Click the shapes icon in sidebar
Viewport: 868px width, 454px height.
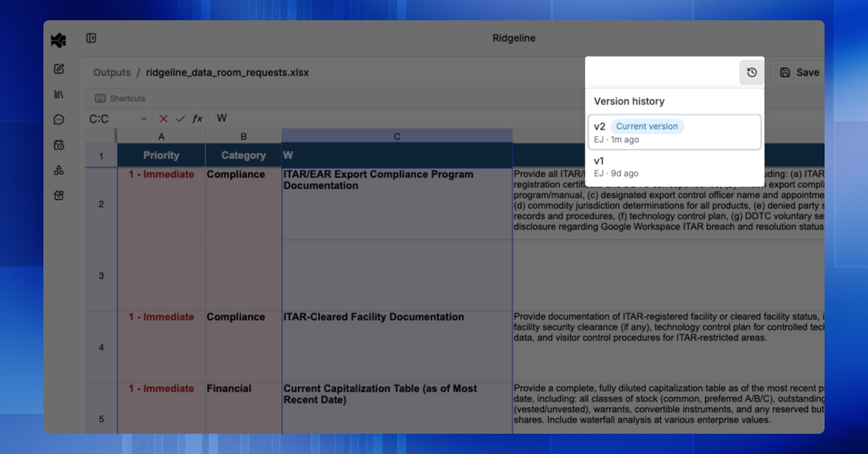tap(59, 170)
